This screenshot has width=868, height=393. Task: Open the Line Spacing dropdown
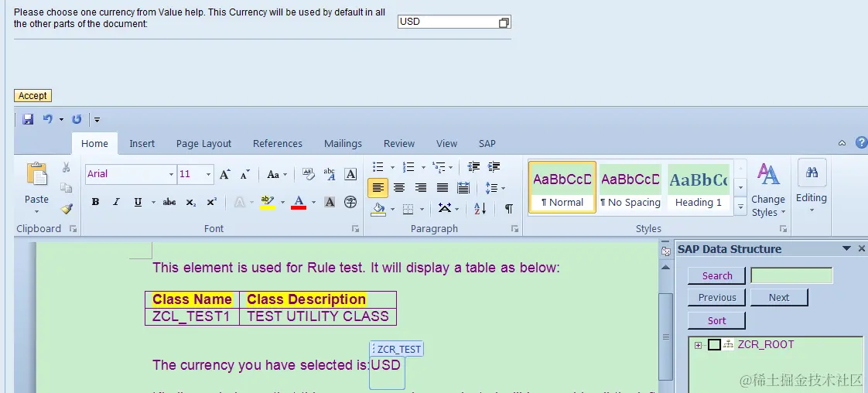495,188
